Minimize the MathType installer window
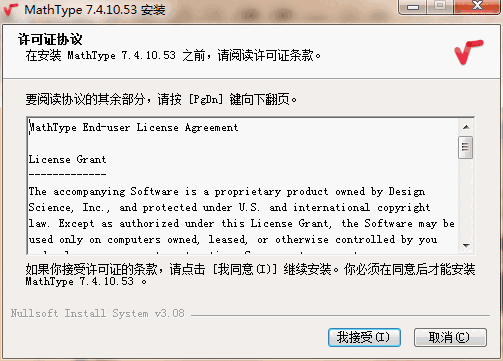Screen dimensions: 503x361 pyautogui.click(x=413, y=7)
